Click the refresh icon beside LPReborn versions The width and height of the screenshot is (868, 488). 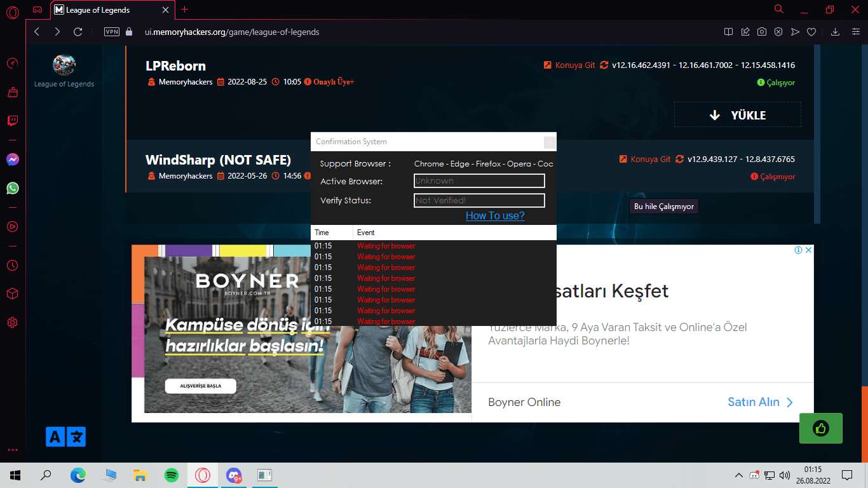[x=604, y=65]
